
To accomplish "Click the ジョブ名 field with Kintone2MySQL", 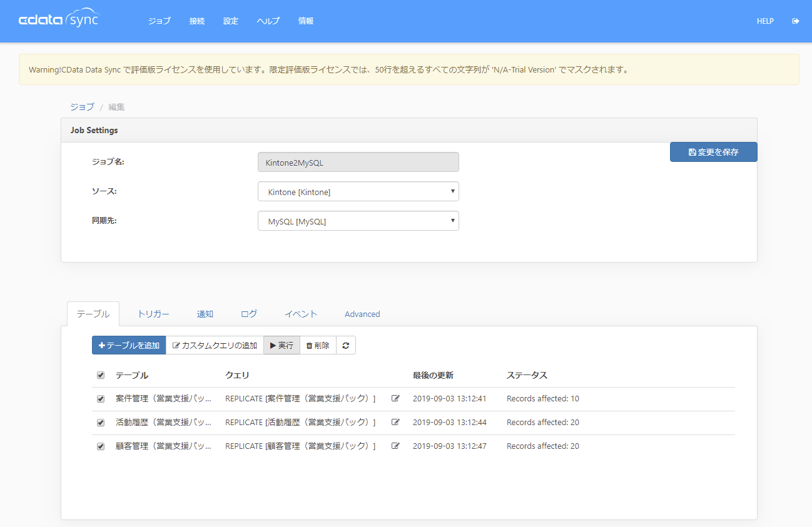I will 358,162.
